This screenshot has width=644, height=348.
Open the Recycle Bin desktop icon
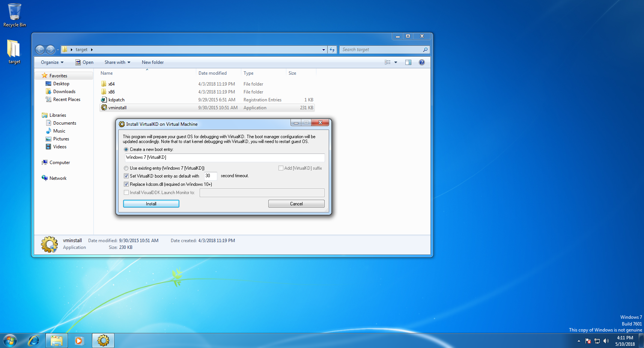pos(14,15)
